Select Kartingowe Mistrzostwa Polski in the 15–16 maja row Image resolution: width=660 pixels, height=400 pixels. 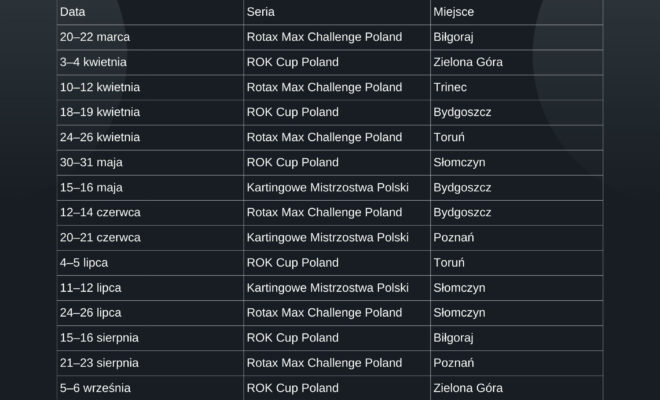coord(327,187)
